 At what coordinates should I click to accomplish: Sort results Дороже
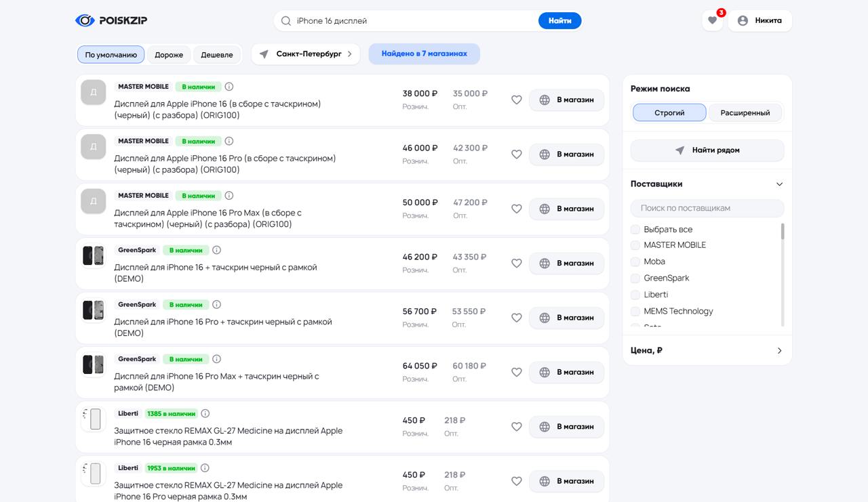[169, 55]
